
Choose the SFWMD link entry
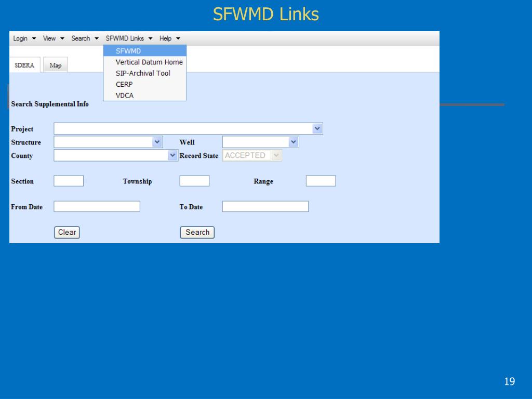tap(145, 51)
